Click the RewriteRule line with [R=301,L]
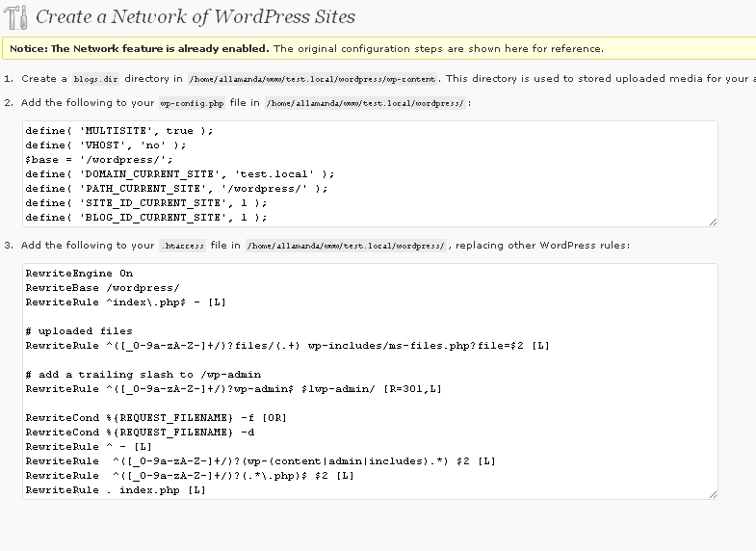 pyautogui.click(x=234, y=389)
